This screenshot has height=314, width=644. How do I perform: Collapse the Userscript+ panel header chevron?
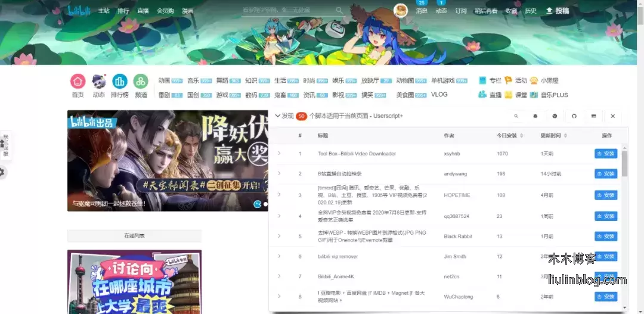278,116
